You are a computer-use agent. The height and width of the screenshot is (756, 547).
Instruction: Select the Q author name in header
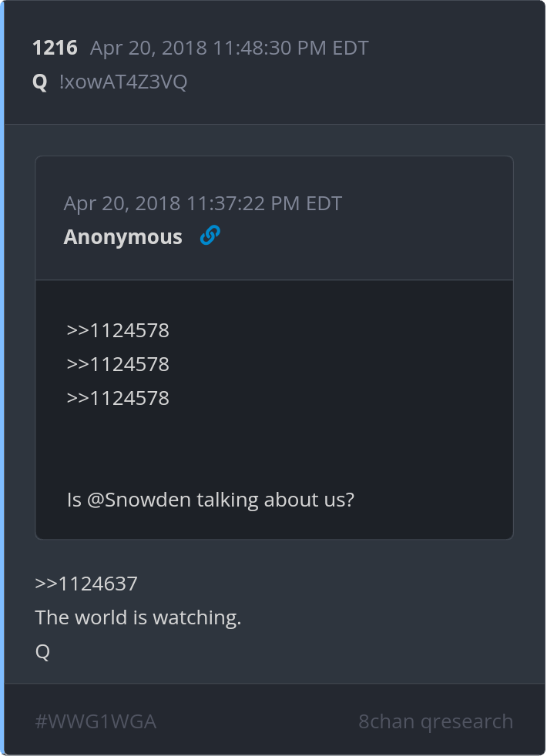coord(40,82)
